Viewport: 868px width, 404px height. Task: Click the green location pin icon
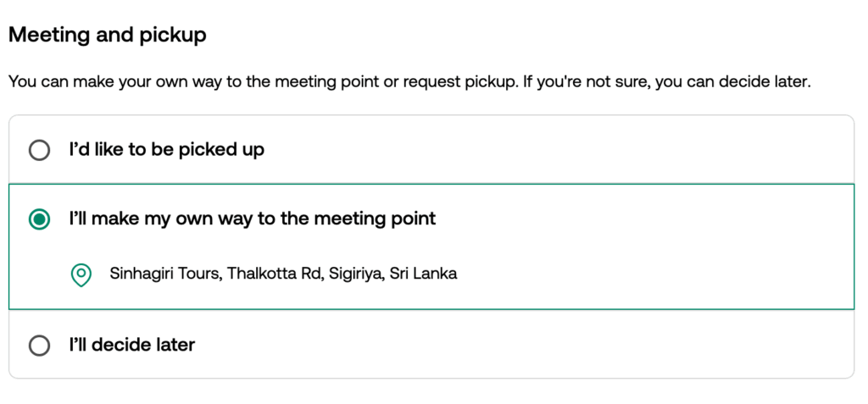(x=81, y=274)
